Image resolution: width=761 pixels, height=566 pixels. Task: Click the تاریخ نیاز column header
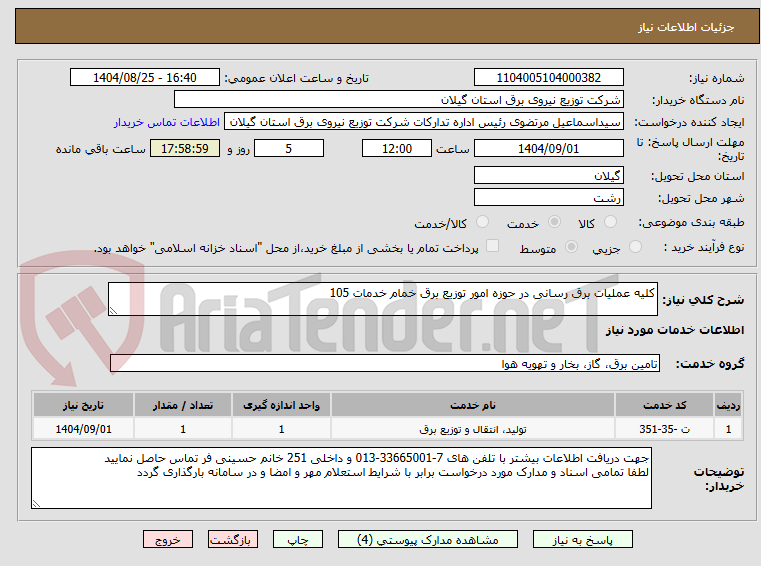(83, 405)
